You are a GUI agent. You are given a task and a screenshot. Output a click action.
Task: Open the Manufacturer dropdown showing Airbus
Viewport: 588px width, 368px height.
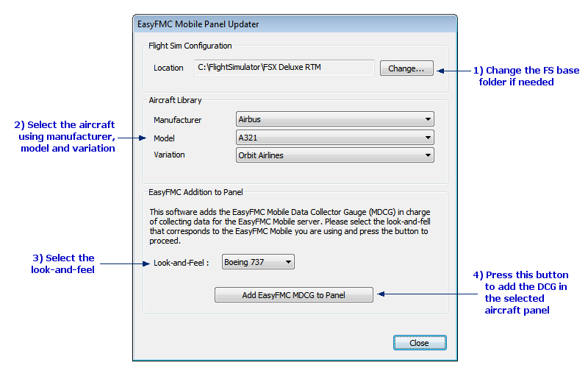(335, 119)
